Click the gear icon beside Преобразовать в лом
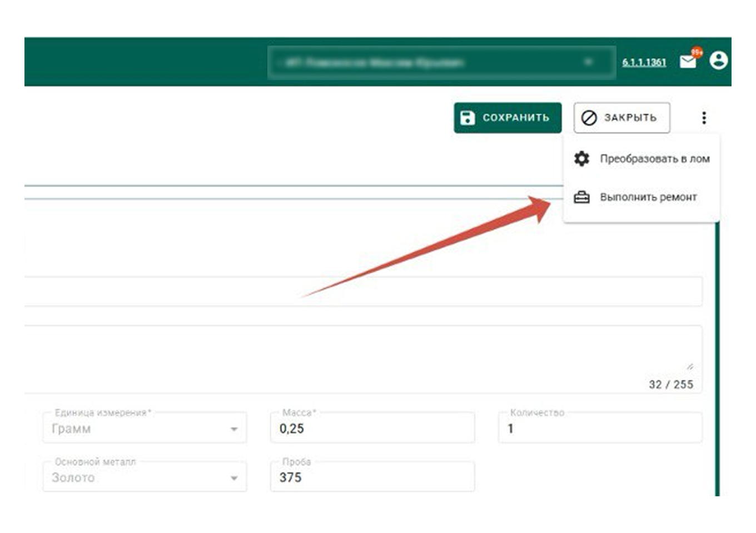 (x=581, y=159)
